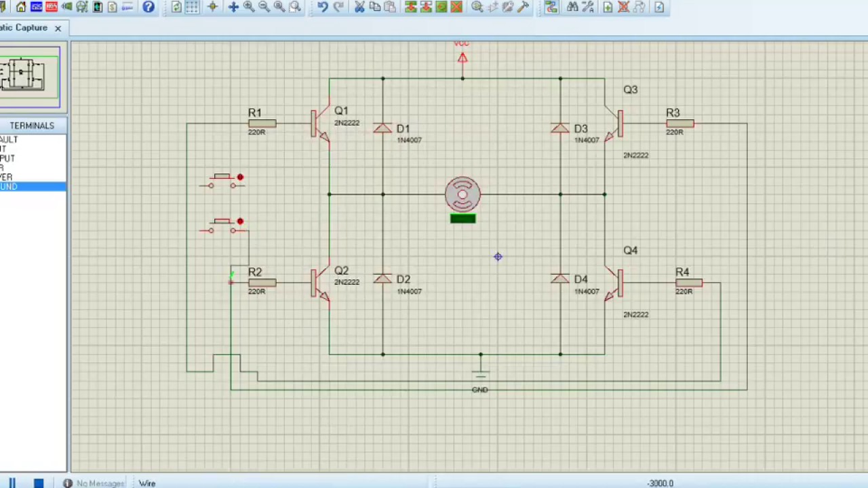Click the Decompose hammer icon
The height and width of the screenshot is (488, 868).
[x=523, y=7]
